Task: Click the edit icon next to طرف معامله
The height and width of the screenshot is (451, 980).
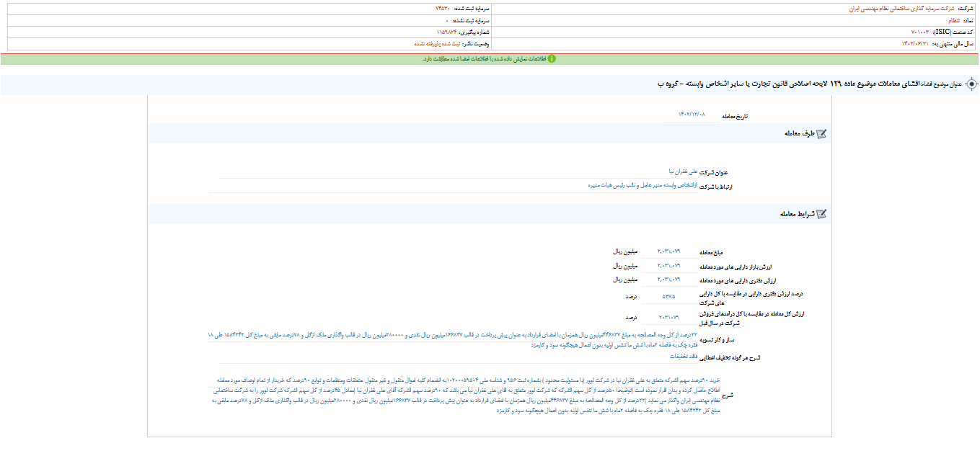Action: tap(821, 133)
